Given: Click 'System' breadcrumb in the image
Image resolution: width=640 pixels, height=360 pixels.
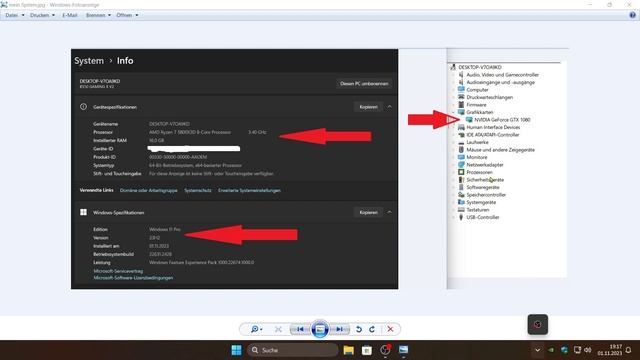Looking at the screenshot, I should (x=89, y=61).
